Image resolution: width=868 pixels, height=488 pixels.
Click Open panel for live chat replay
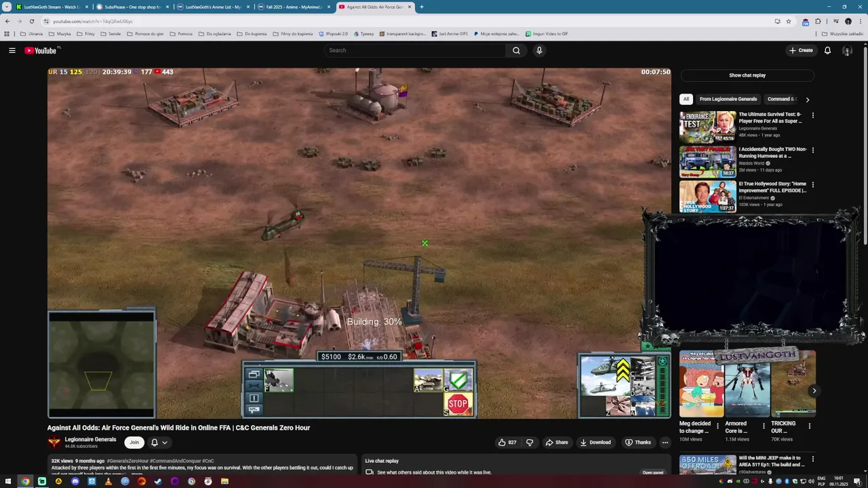point(653,472)
